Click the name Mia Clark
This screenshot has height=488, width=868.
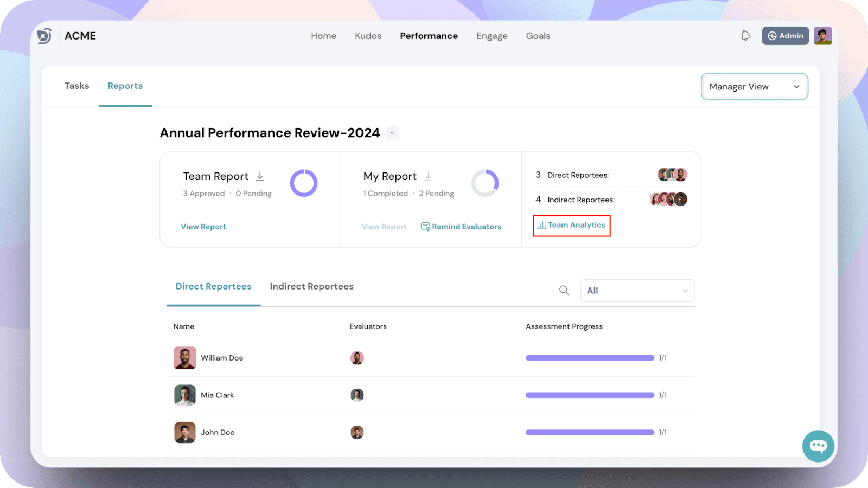[x=218, y=395]
